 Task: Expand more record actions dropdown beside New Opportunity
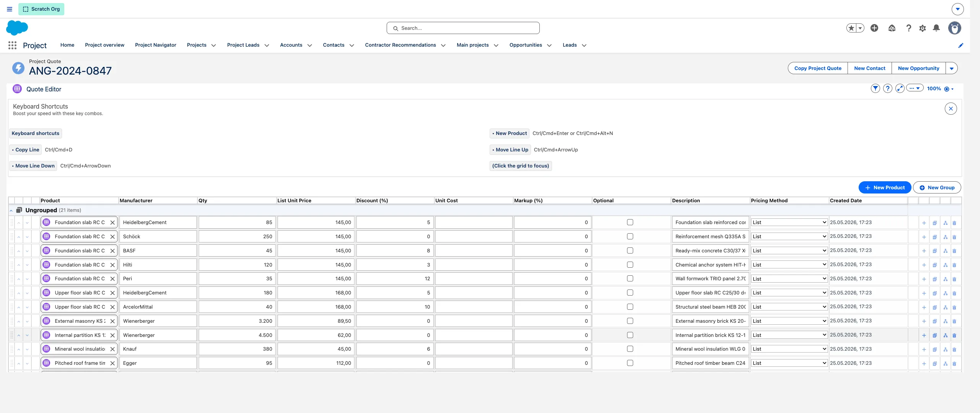[951, 68]
